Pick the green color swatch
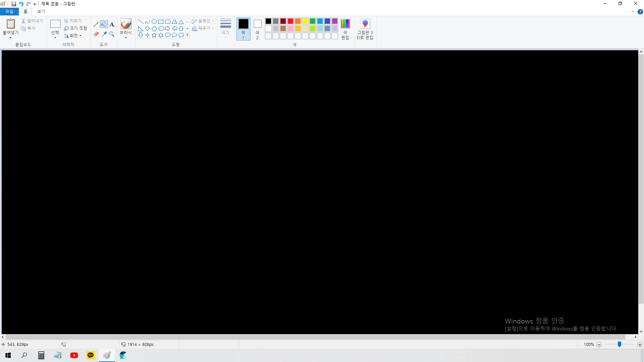Image resolution: width=644 pixels, height=362 pixels. pyautogui.click(x=313, y=21)
